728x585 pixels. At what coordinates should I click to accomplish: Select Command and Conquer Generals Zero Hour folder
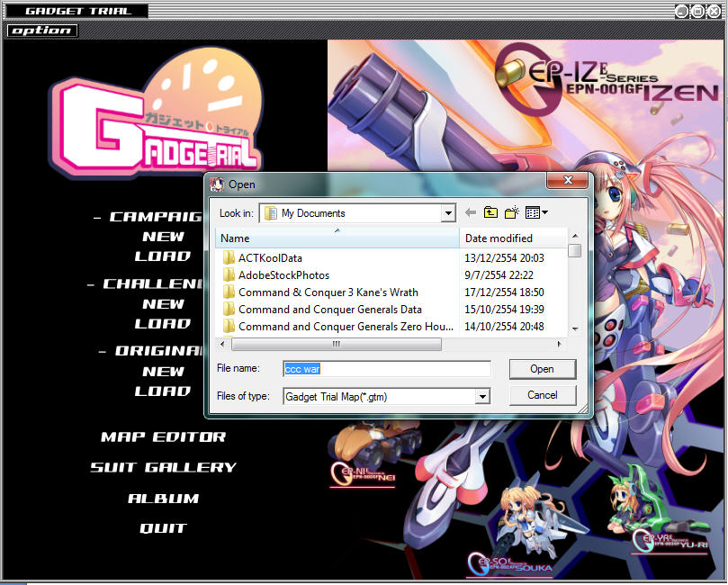[x=346, y=327]
